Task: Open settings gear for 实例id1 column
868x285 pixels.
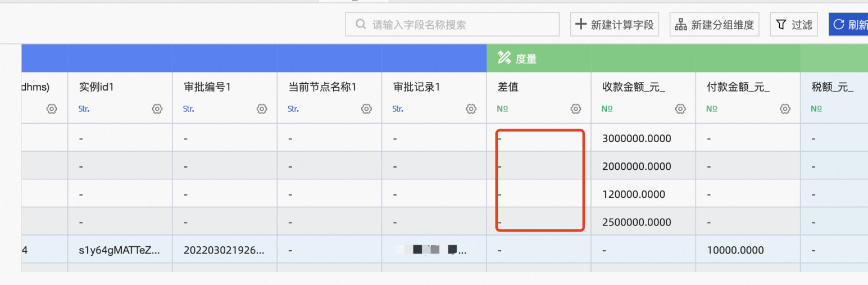Action: (157, 109)
